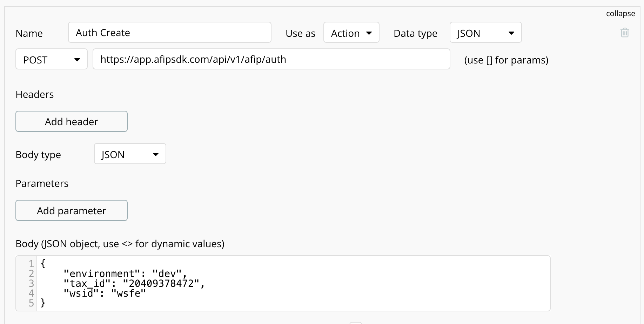Open the POST method dropdown
The width and height of the screenshot is (644, 324).
(x=51, y=59)
